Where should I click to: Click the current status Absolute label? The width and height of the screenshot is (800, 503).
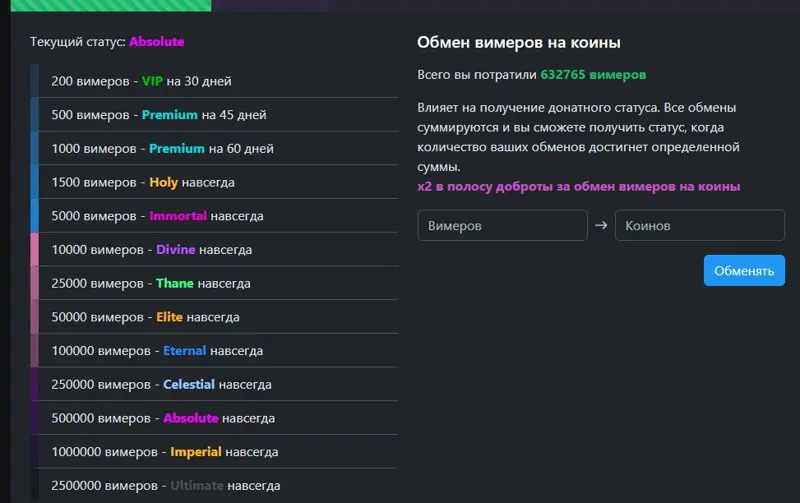point(157,41)
